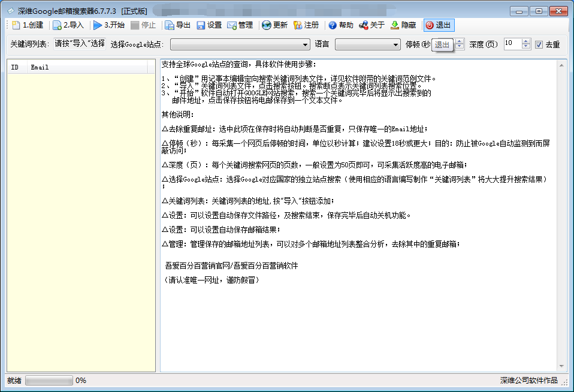Click the 深度(页) label
574x392 pixels.
(x=483, y=44)
